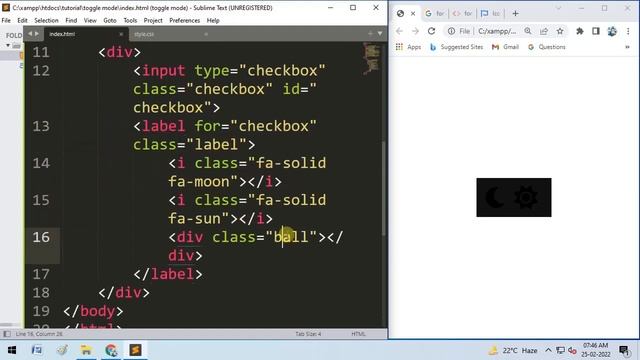Image resolution: width=640 pixels, height=360 pixels.
Task: Open the Edit menu
Action: [x=22, y=20]
